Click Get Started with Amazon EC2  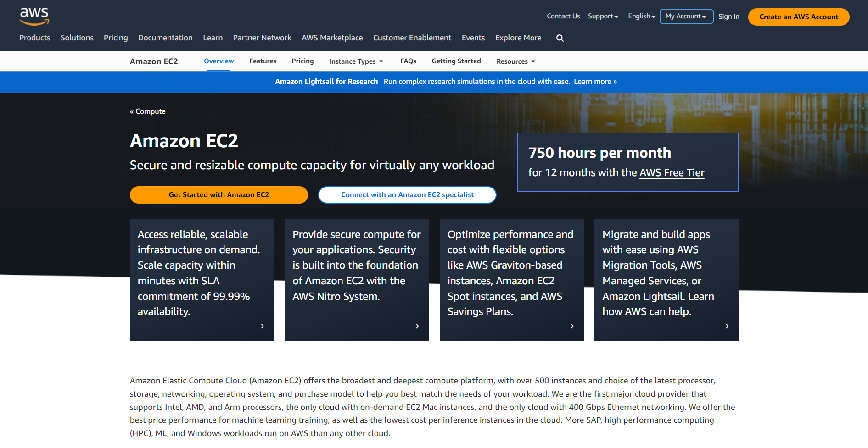coord(219,195)
